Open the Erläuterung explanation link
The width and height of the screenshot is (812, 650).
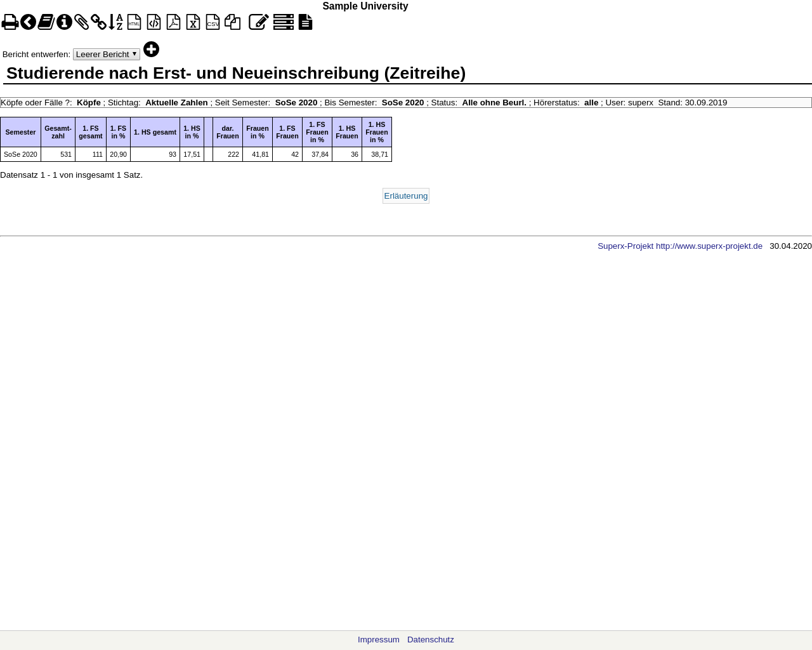pos(406,196)
